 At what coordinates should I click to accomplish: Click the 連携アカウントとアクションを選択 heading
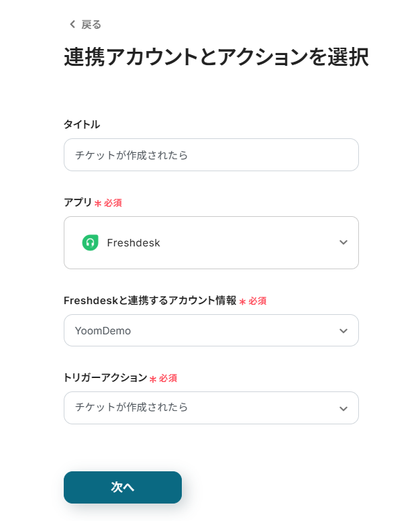(216, 57)
